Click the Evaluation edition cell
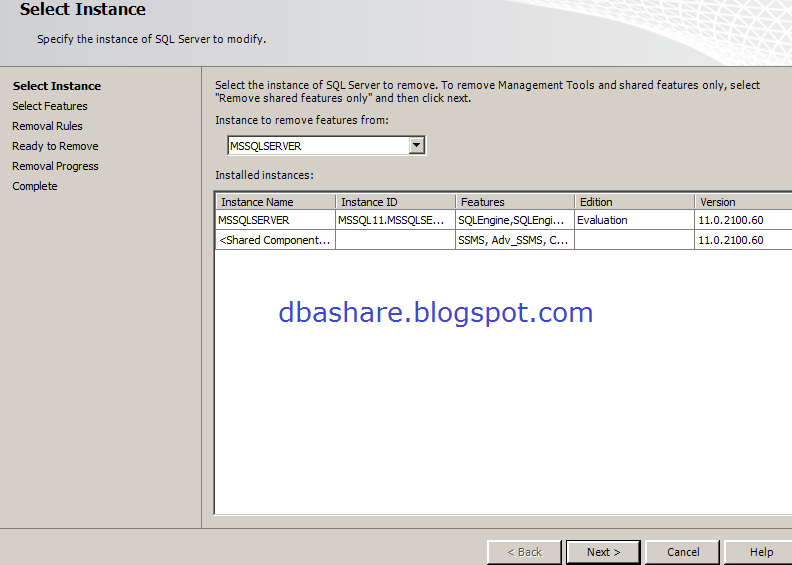 tap(635, 220)
